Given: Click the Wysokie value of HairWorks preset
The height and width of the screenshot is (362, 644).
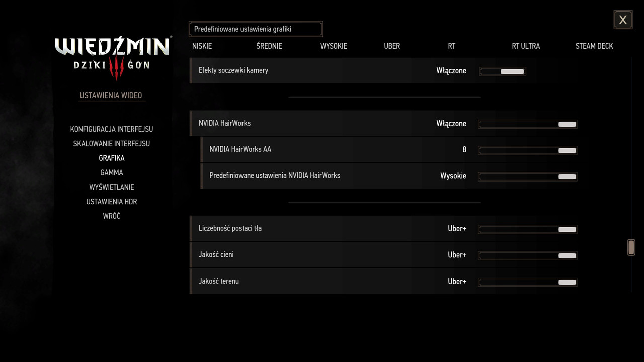Looking at the screenshot, I should [x=453, y=176].
